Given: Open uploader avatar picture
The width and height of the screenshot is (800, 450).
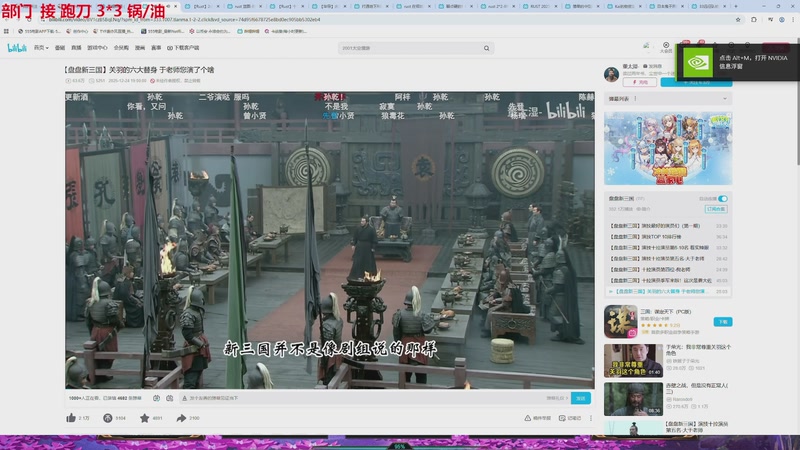Looking at the screenshot, I should pos(611,74).
